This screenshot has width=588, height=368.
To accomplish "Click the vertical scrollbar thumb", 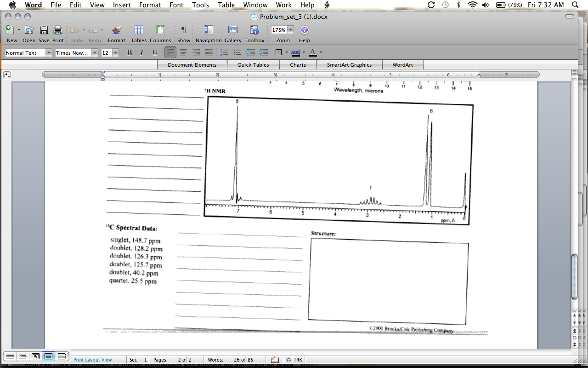I will coord(574,276).
